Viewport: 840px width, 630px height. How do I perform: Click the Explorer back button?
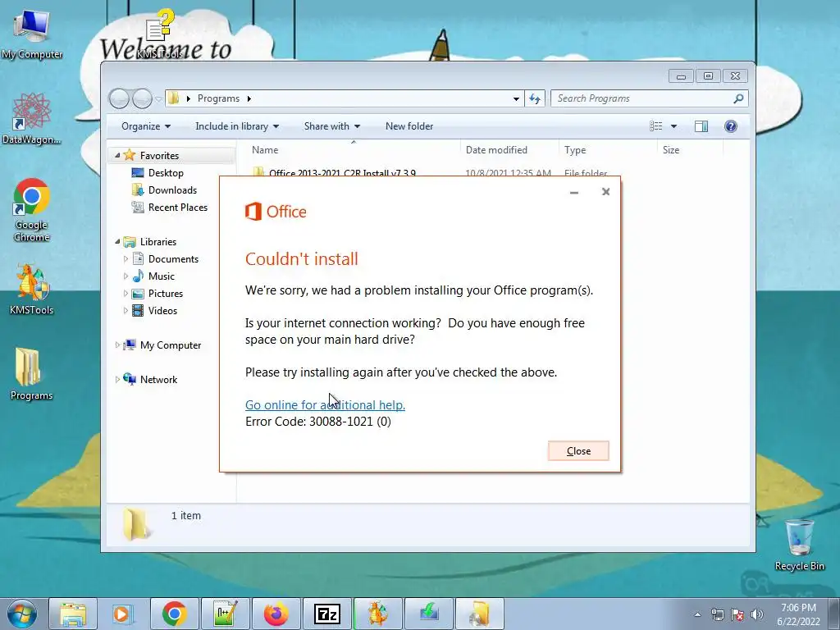(x=119, y=98)
